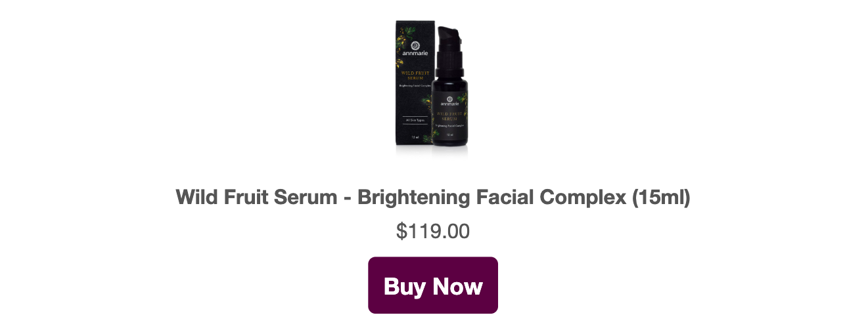Click the annmarie spiral logo on the bottle

pyautogui.click(x=449, y=99)
